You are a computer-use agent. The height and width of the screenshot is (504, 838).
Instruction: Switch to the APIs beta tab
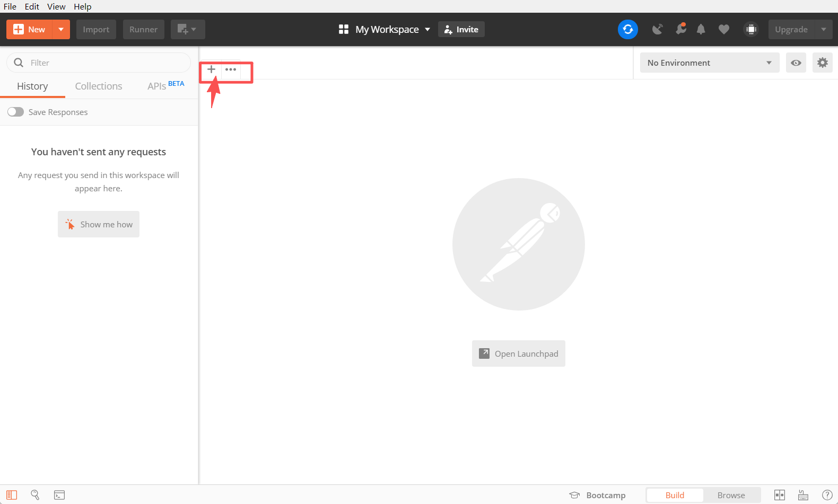click(x=166, y=86)
